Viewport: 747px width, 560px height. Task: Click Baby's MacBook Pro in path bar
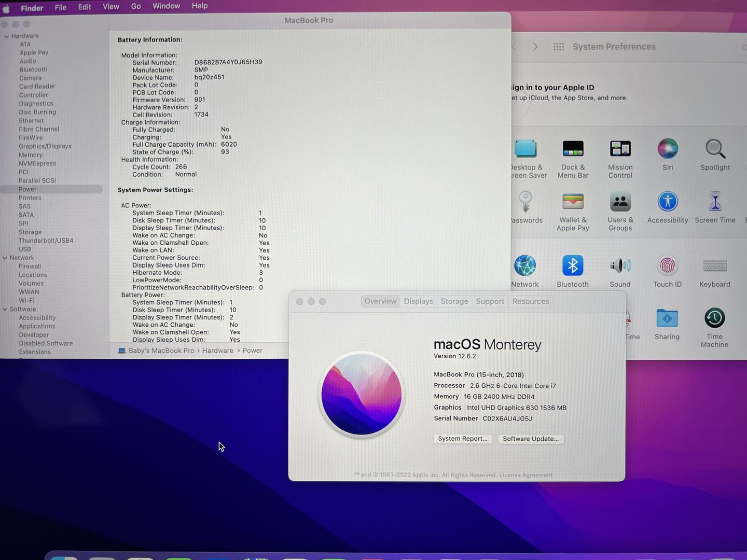pos(161,351)
